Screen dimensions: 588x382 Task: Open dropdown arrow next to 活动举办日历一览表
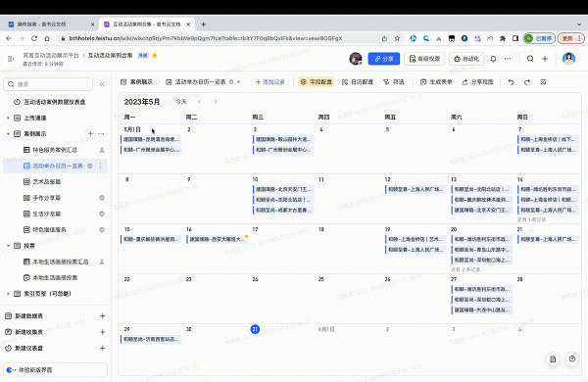click(238, 82)
